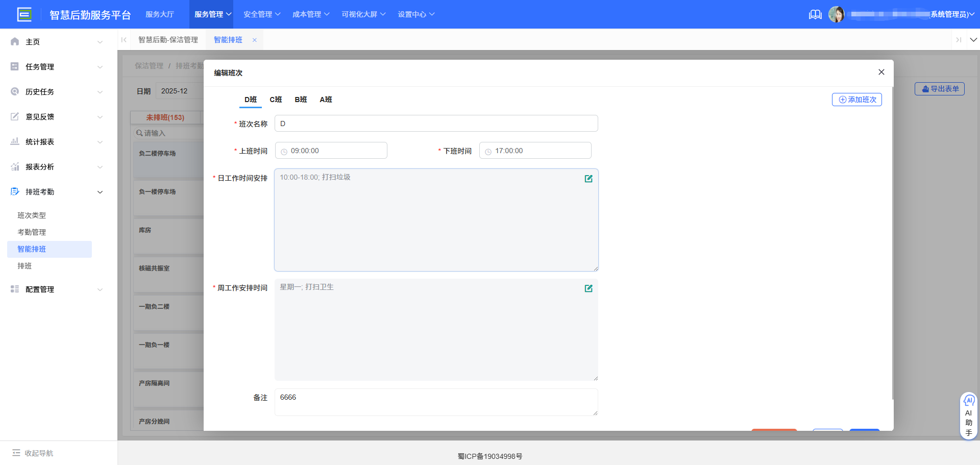This screenshot has width=980, height=465.
Task: Click the edit icon in daily work schedule
Action: (x=589, y=179)
